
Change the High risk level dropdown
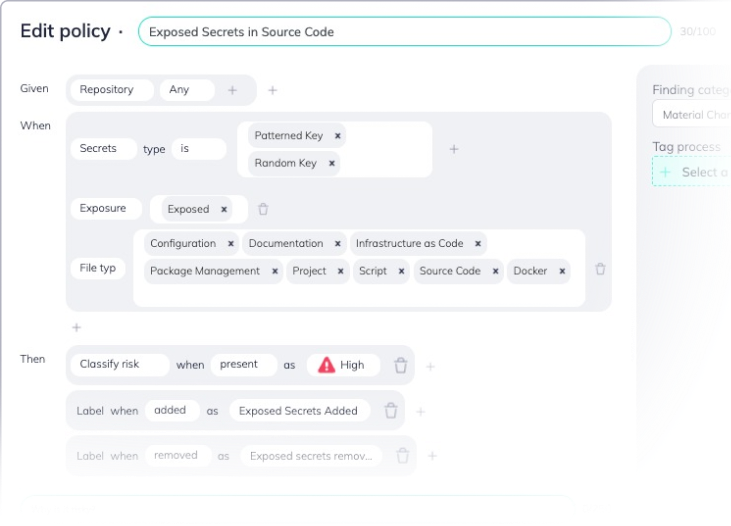click(342, 365)
